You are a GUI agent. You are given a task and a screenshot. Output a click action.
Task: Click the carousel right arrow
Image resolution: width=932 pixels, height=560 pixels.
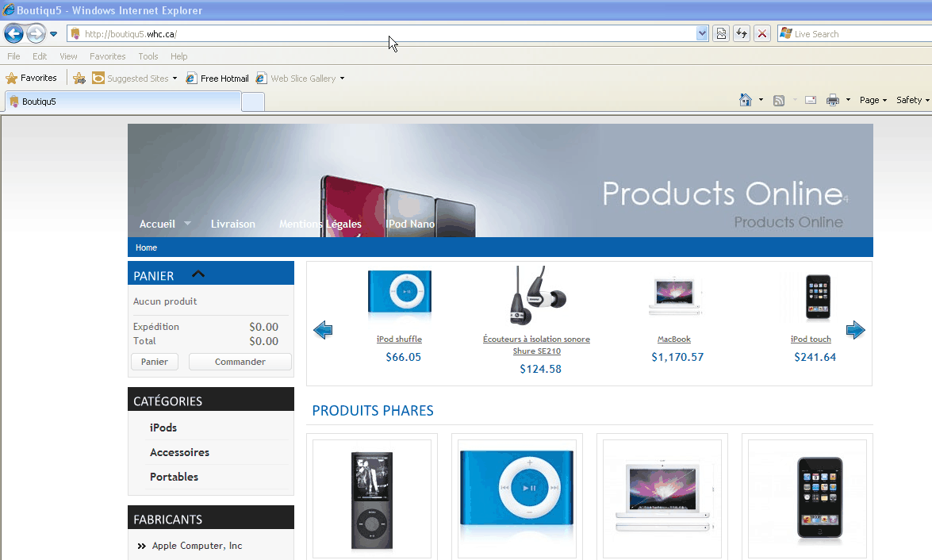855,330
